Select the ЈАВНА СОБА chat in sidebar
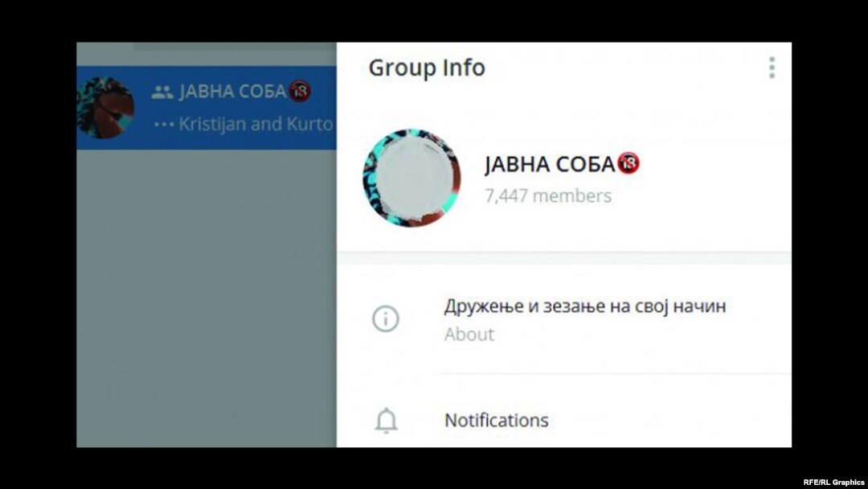The width and height of the screenshot is (868, 489). [x=207, y=108]
